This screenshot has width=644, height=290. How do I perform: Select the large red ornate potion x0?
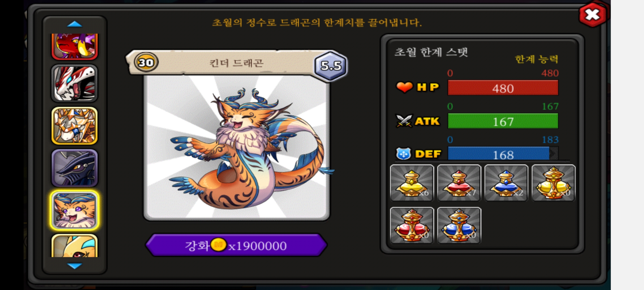pos(412,225)
